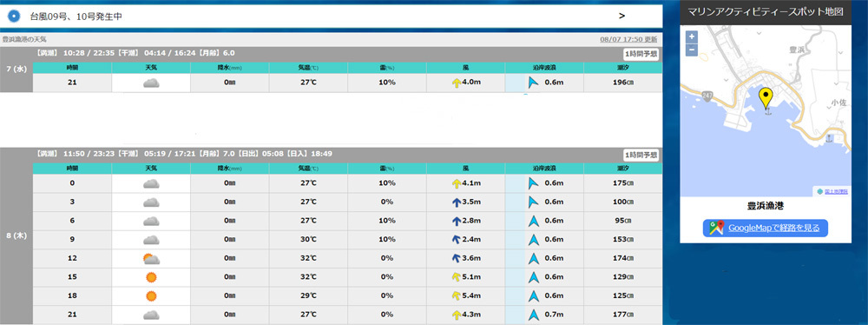Click the blue wind arrow next to 2.4m
The image size is (868, 325).
point(457,240)
